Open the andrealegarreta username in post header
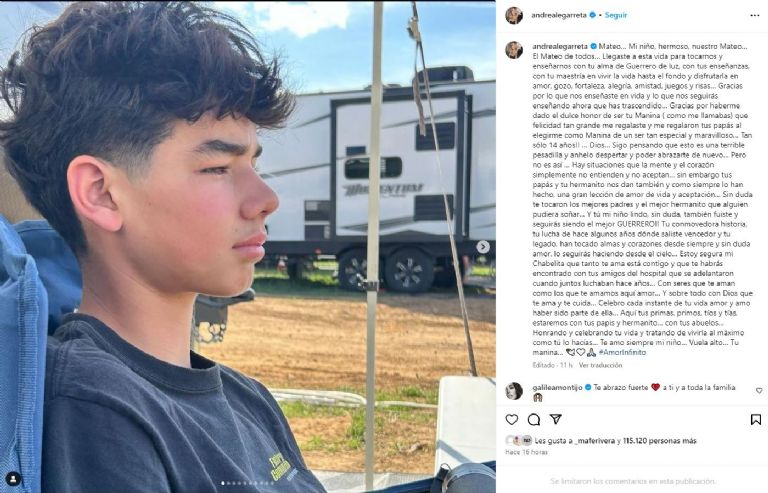 point(559,15)
